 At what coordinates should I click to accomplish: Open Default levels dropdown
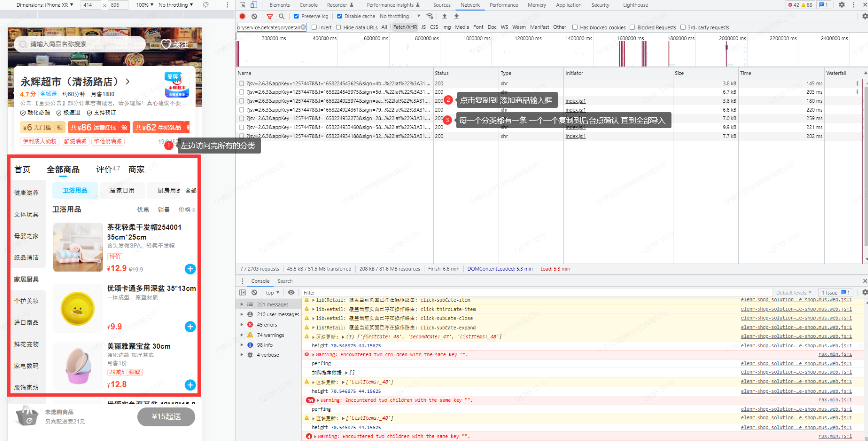[794, 293]
